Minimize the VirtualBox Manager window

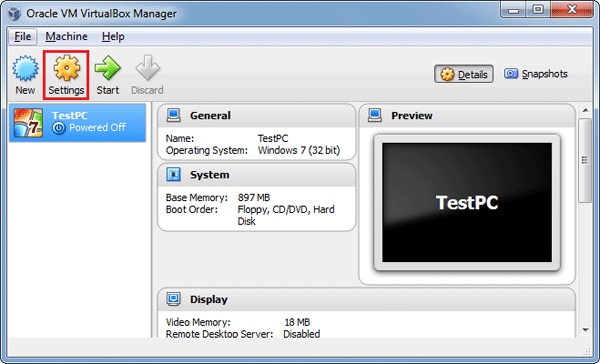coord(514,10)
